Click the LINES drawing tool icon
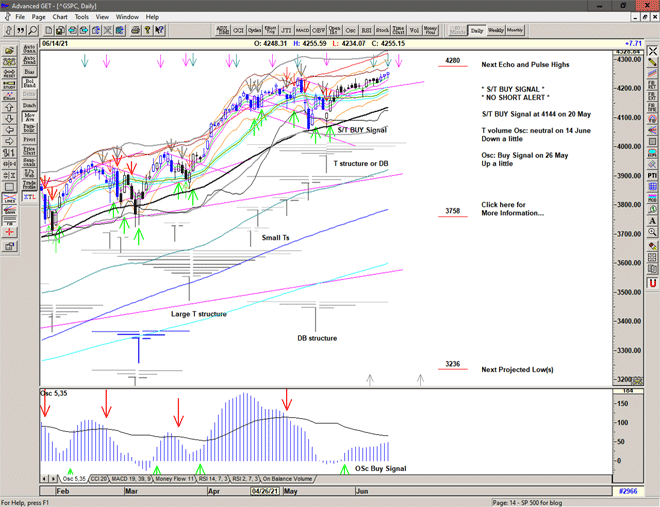 pos(9,186)
